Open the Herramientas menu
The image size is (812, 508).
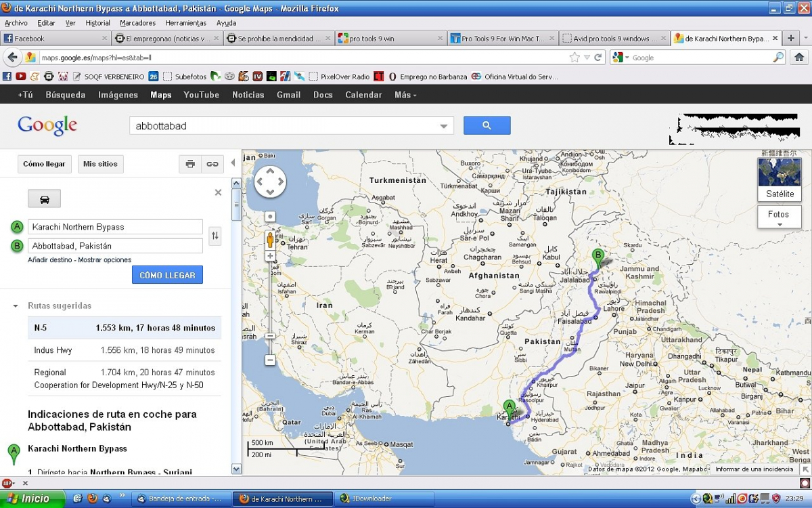click(x=186, y=23)
